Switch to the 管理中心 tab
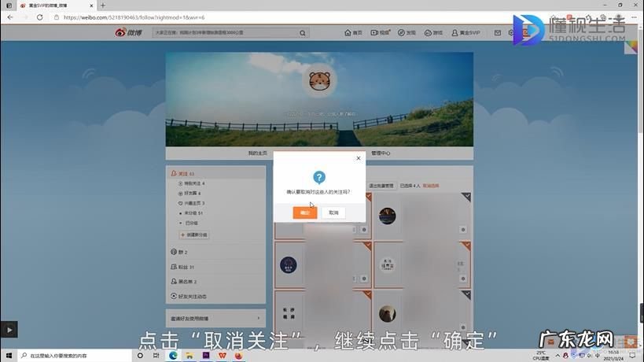 coord(381,153)
